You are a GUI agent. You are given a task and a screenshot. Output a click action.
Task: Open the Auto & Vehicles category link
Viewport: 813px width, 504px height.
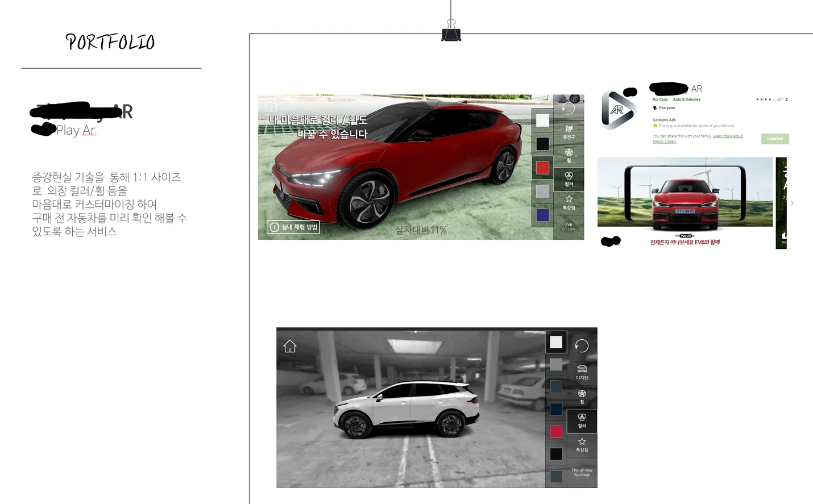(x=686, y=99)
